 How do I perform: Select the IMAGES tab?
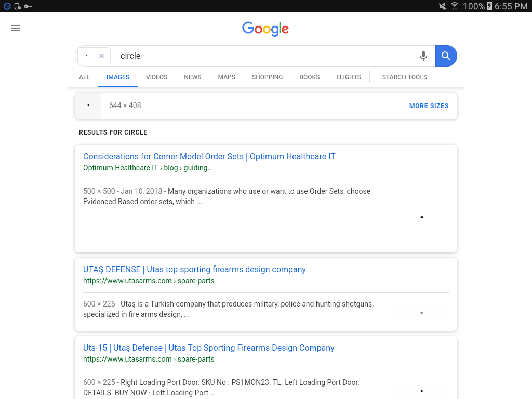[118, 77]
